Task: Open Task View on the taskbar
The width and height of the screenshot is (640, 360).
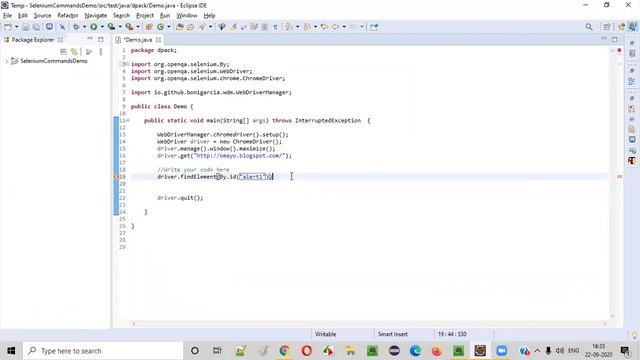Action: (x=217, y=351)
